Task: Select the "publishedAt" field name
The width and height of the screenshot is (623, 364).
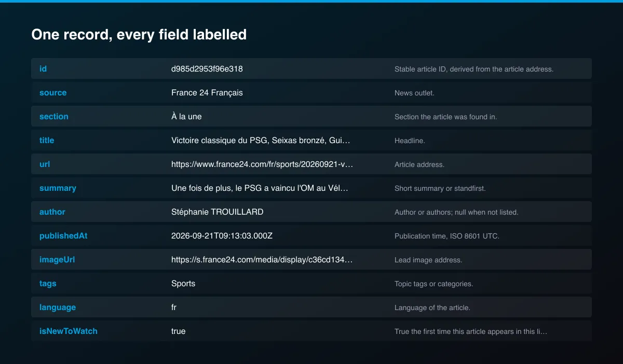Action: click(x=63, y=236)
